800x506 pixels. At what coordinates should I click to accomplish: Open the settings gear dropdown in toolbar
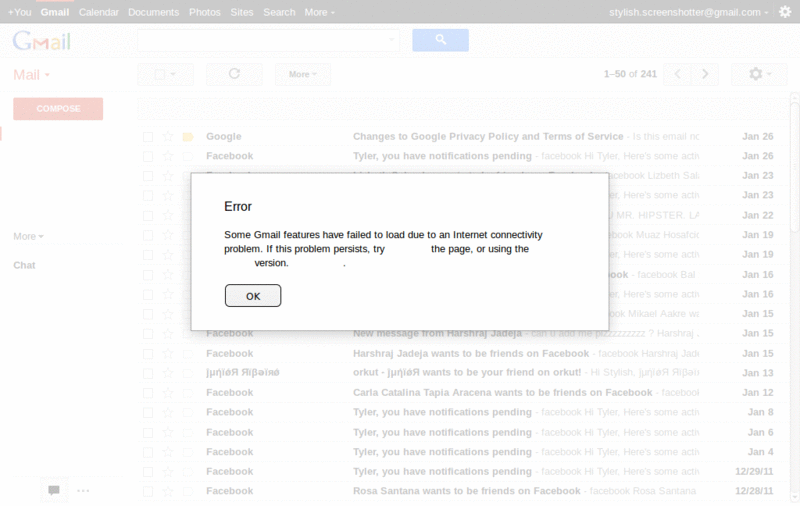click(x=759, y=74)
